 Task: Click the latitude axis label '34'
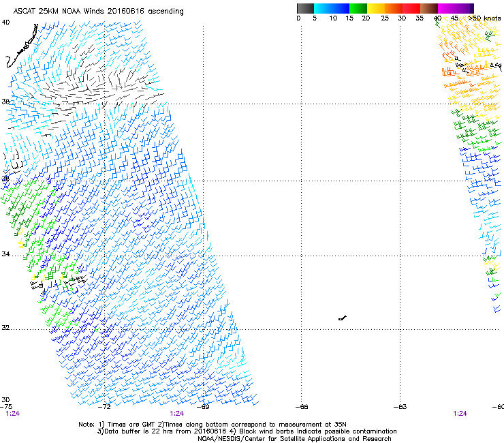point(5,254)
